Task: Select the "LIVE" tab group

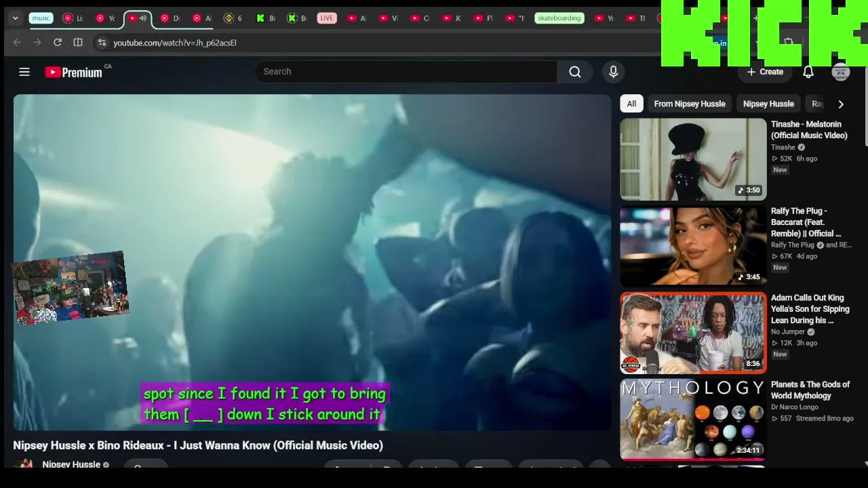Action: (327, 18)
